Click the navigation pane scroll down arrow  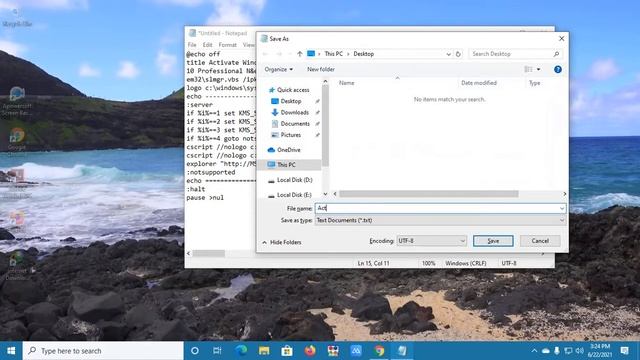pyautogui.click(x=325, y=194)
